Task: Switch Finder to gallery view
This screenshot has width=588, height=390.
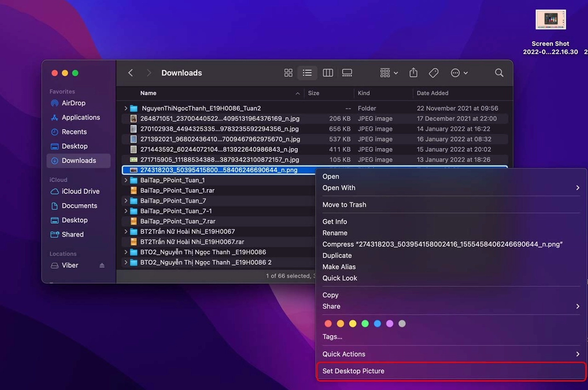Action: (x=347, y=73)
